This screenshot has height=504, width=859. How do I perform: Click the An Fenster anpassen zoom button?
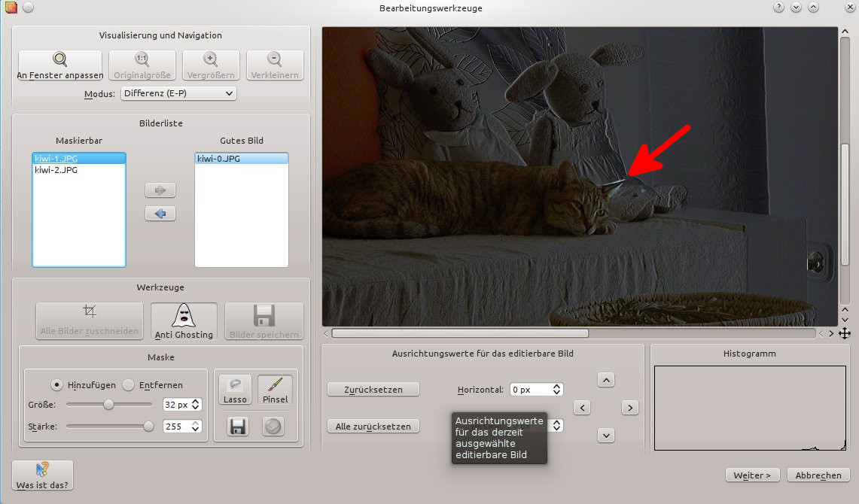tap(60, 65)
